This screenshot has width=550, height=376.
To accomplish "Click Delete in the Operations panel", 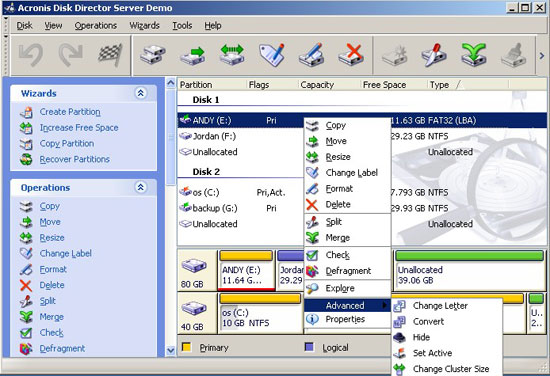I will (52, 285).
